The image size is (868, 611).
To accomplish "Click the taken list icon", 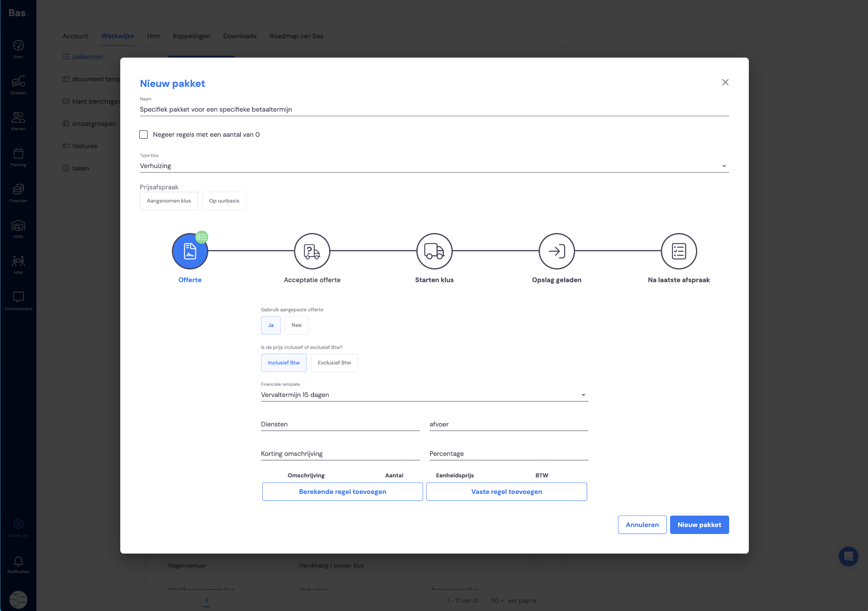I will (x=66, y=168).
